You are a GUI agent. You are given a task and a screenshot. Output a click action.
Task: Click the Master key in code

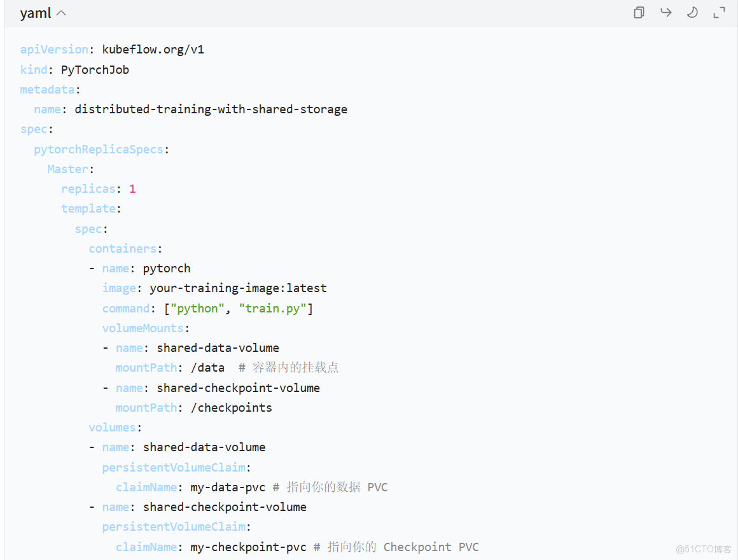point(68,169)
